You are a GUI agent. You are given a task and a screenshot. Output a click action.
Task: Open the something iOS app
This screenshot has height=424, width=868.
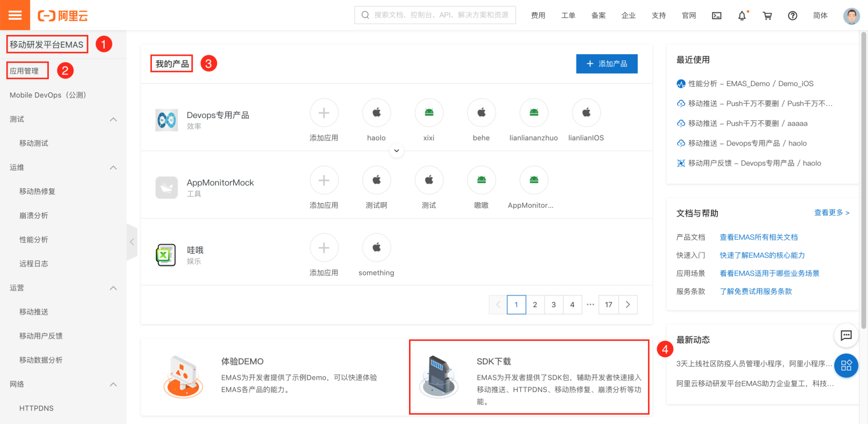[376, 248]
